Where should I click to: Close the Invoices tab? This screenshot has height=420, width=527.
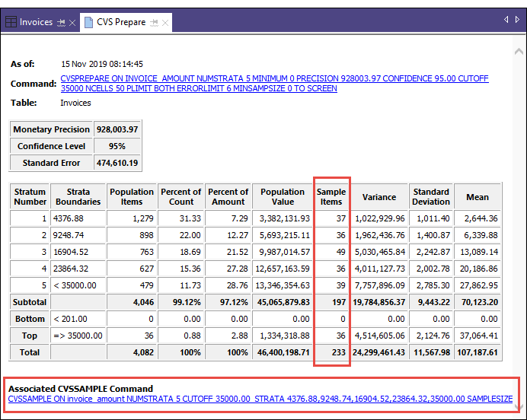click(x=72, y=23)
